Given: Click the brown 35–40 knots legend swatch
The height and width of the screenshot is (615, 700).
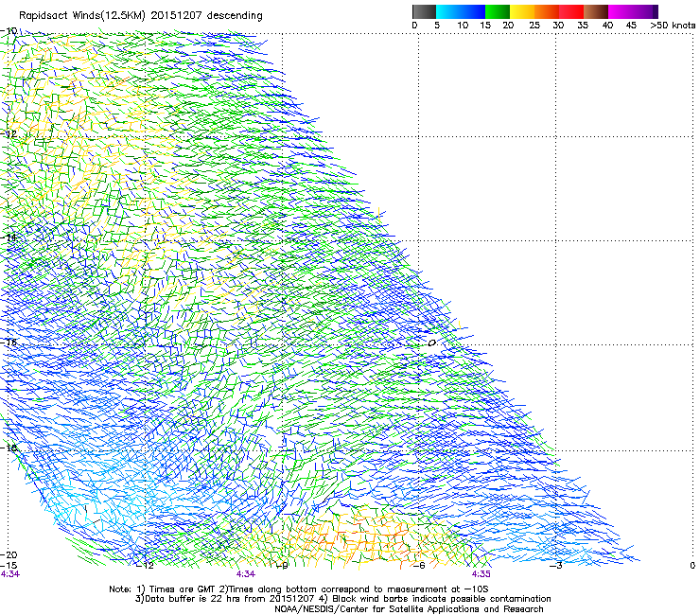Looking at the screenshot, I should (x=596, y=11).
